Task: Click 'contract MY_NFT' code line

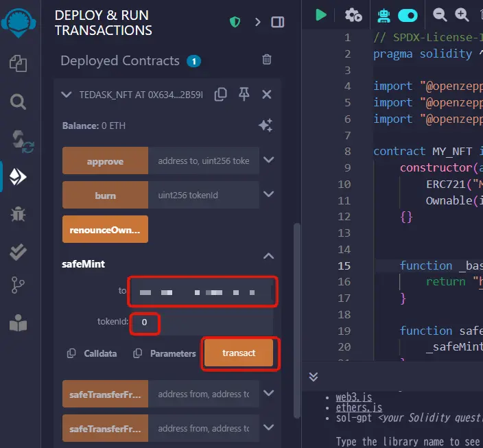Action: (x=428, y=152)
